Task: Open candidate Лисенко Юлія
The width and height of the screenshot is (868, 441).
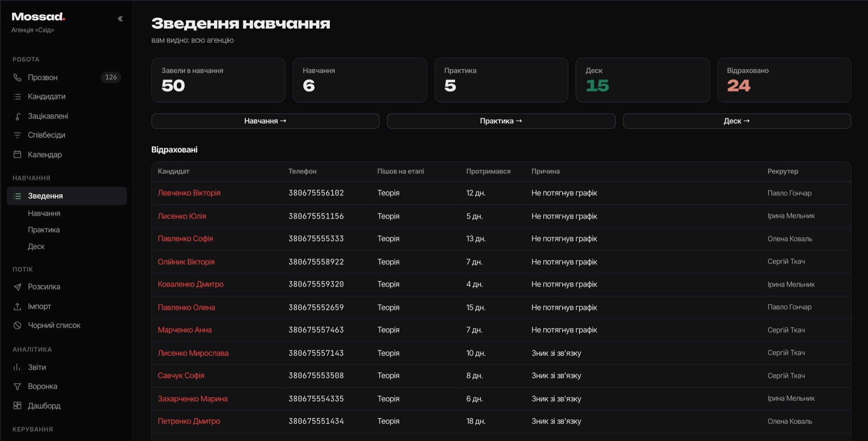Action: pos(182,216)
